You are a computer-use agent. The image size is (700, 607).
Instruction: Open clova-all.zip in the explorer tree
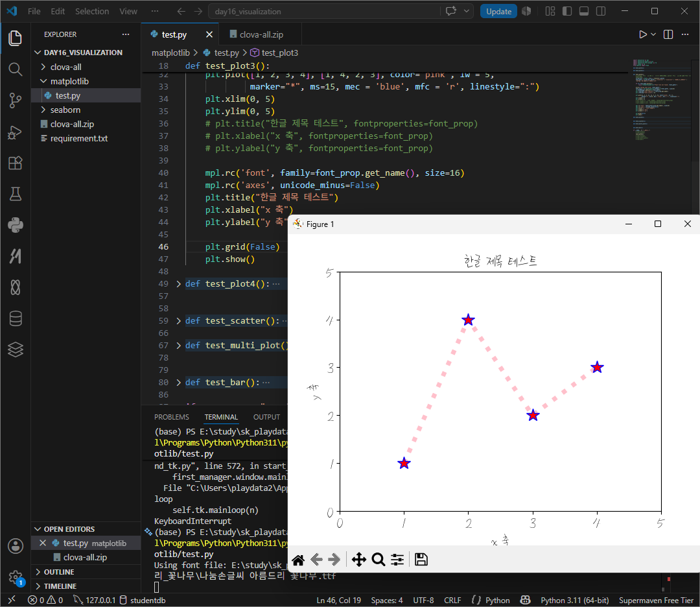coord(86,124)
